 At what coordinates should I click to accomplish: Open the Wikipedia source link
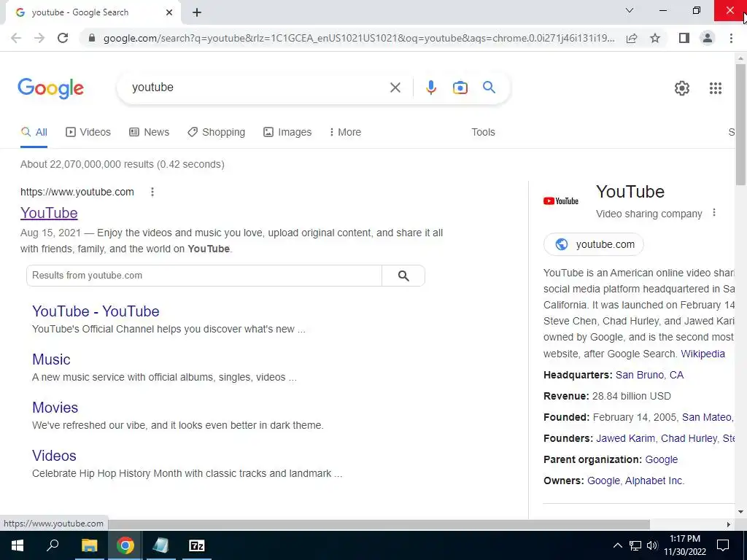pyautogui.click(x=703, y=354)
